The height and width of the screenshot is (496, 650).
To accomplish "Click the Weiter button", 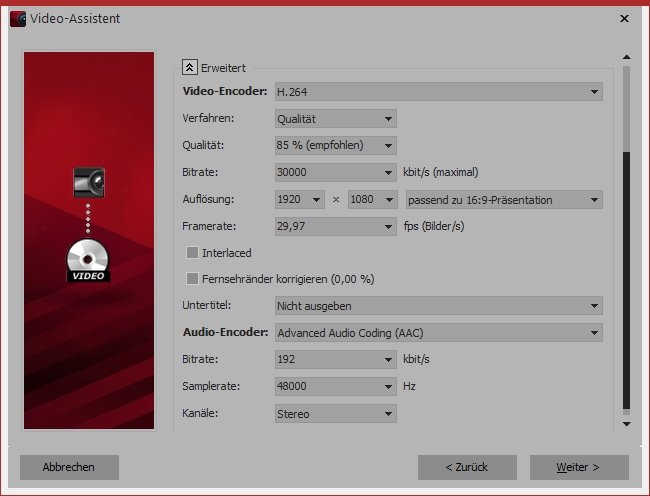I will [579, 467].
